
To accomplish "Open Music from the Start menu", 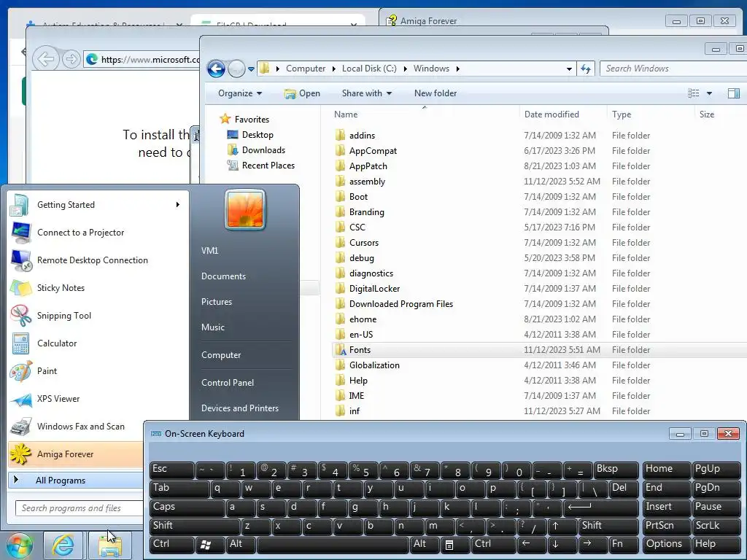I will tap(213, 327).
